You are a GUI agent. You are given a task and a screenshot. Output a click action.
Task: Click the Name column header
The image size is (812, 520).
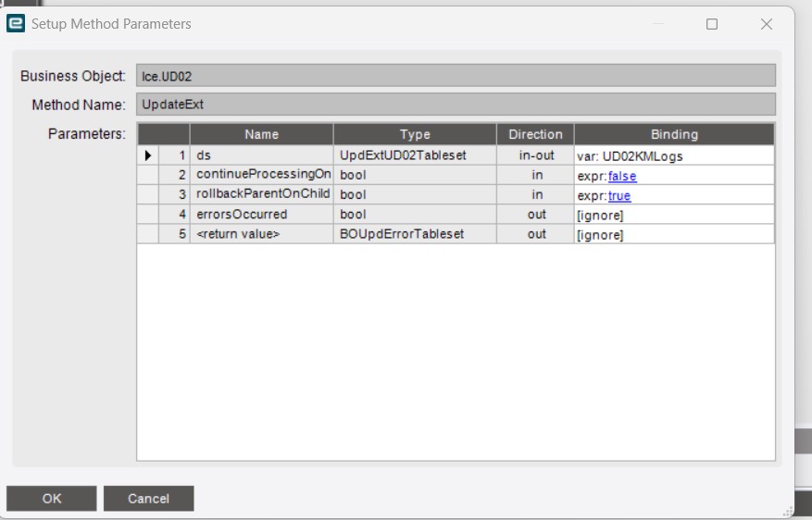point(261,134)
